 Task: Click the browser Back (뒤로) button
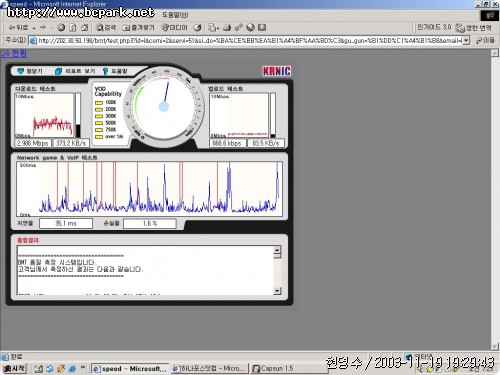coord(18,28)
